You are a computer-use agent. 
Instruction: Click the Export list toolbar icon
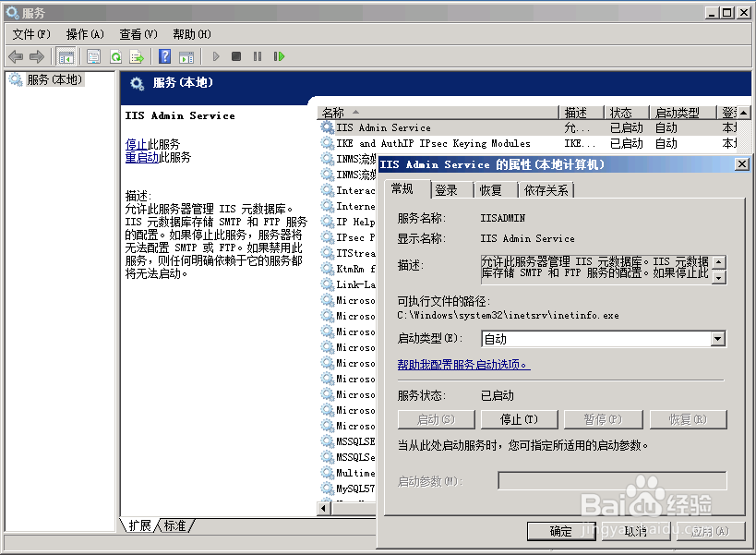[137, 57]
